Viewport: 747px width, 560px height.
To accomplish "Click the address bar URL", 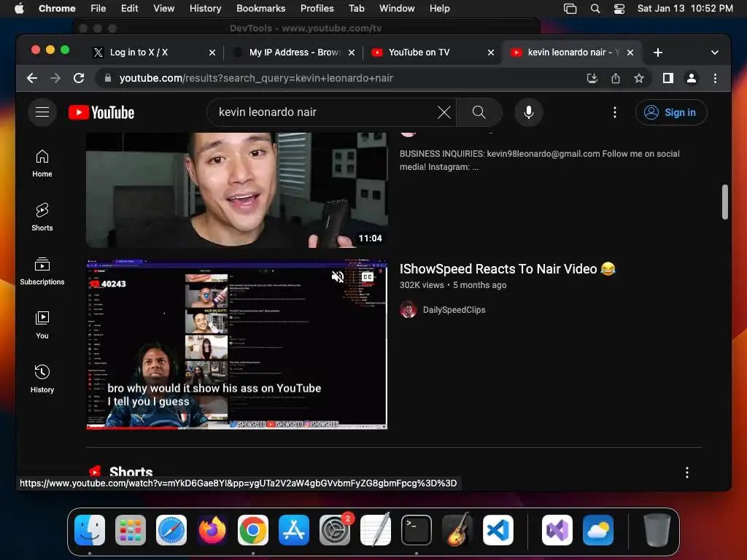I will click(256, 78).
